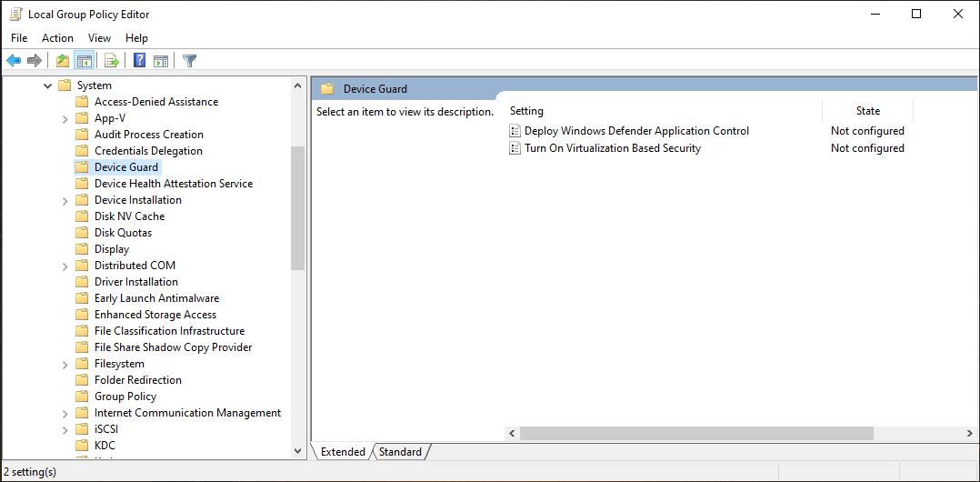Switch to the Standard tab
This screenshot has width=980, height=482.
tap(400, 451)
